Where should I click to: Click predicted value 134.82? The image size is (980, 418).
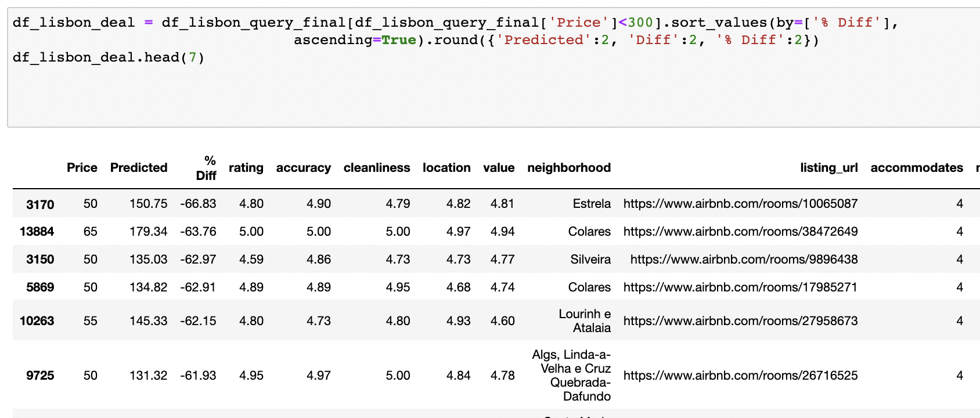pyautogui.click(x=149, y=287)
